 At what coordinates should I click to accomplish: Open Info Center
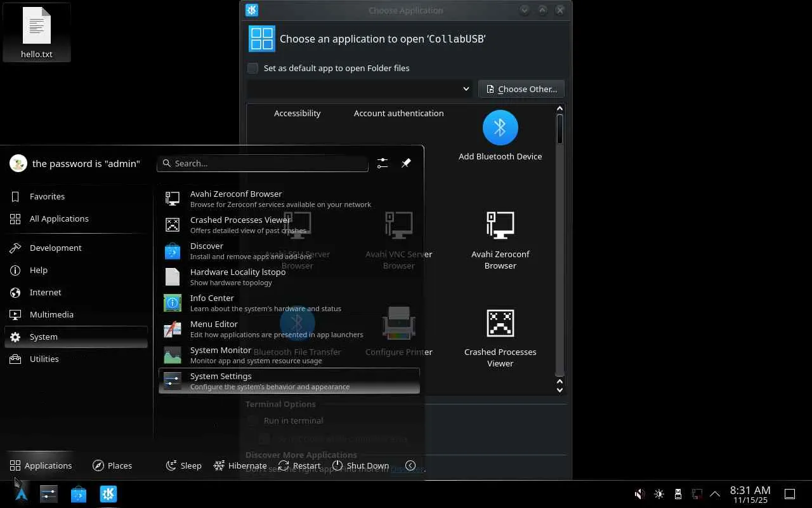[289, 303]
